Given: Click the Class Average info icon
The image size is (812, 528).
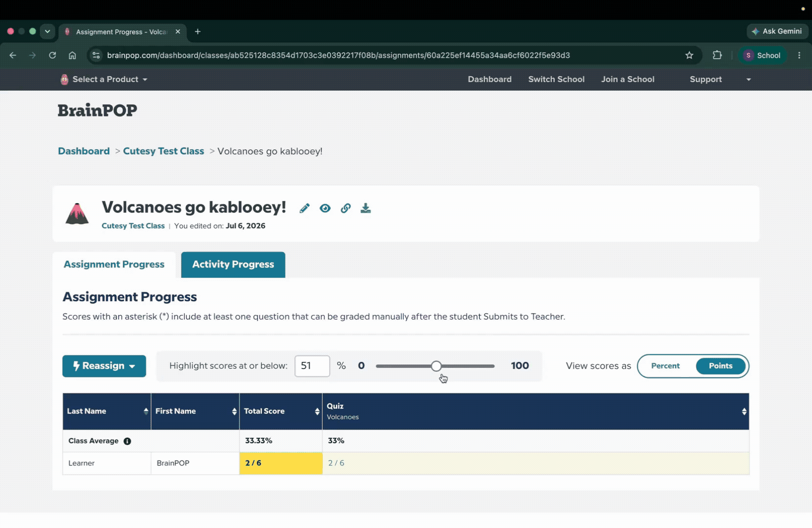Looking at the screenshot, I should coord(127,441).
